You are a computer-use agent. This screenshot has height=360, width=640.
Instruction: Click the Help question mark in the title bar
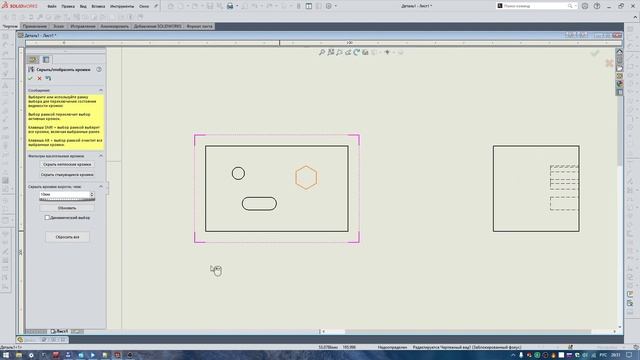(597, 6)
